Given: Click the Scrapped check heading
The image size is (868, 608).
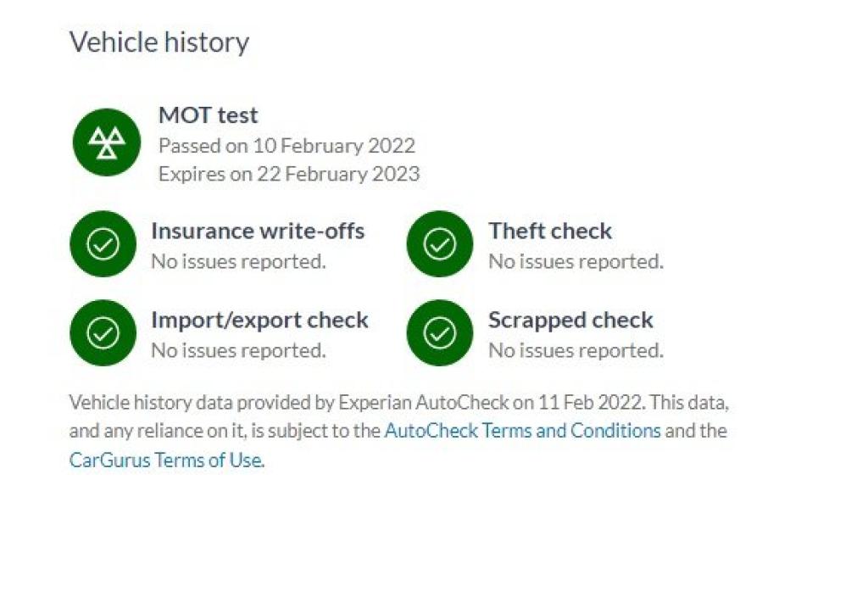Looking at the screenshot, I should coord(570,320).
